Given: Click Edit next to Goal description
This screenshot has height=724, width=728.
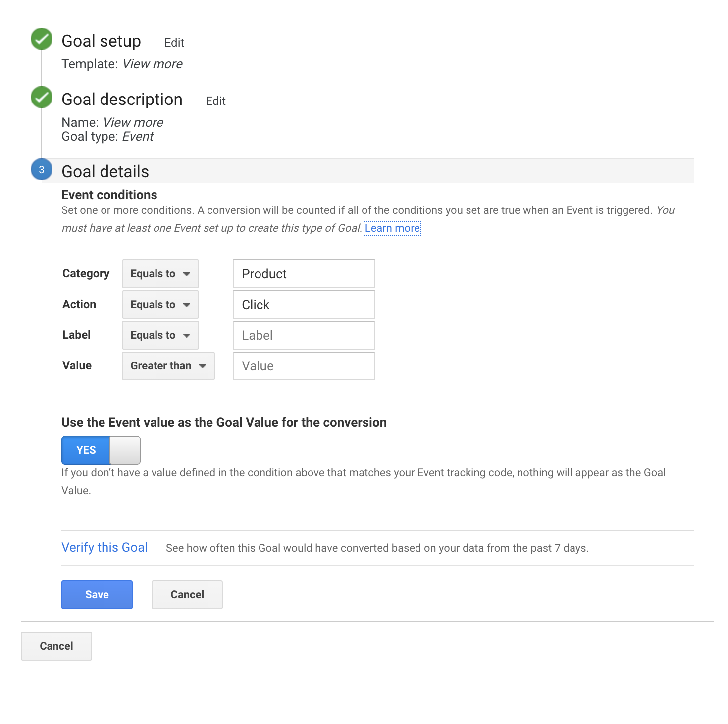Looking at the screenshot, I should click(215, 101).
